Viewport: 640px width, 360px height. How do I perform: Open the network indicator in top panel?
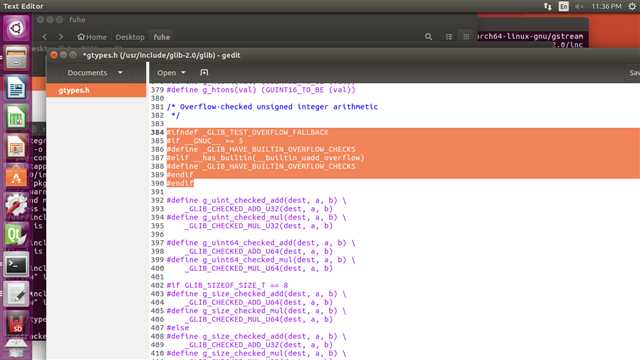point(548,6)
